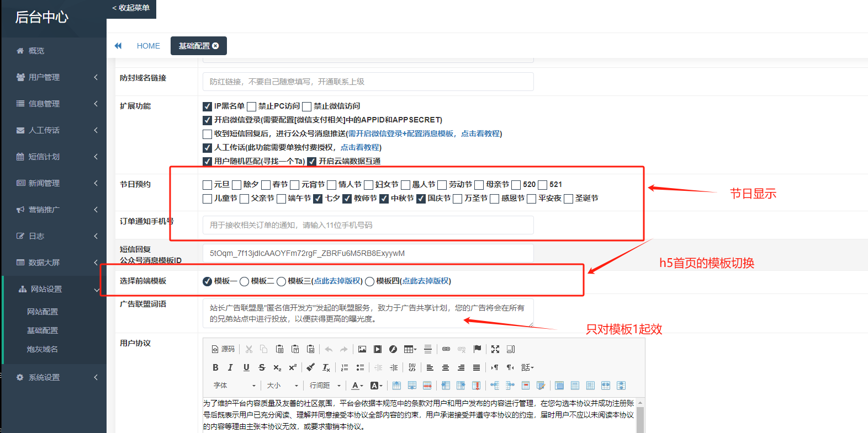Center align text

446,367
